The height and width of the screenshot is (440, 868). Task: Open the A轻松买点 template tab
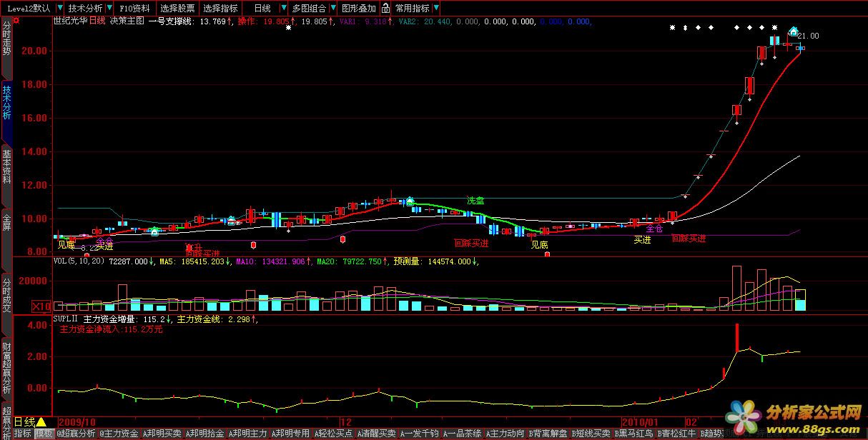(x=333, y=434)
